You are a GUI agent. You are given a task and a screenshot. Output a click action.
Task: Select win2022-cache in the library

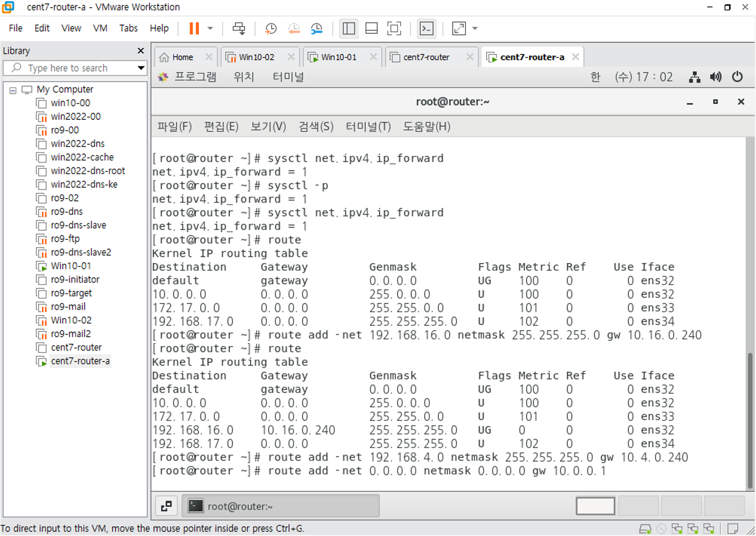tap(82, 157)
